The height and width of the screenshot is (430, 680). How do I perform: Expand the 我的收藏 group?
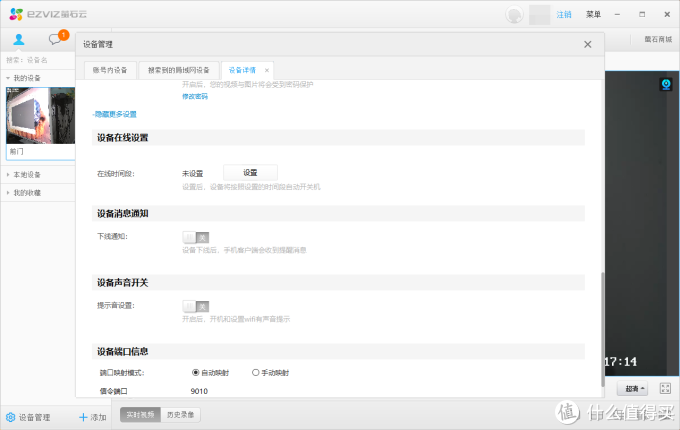pos(8,193)
